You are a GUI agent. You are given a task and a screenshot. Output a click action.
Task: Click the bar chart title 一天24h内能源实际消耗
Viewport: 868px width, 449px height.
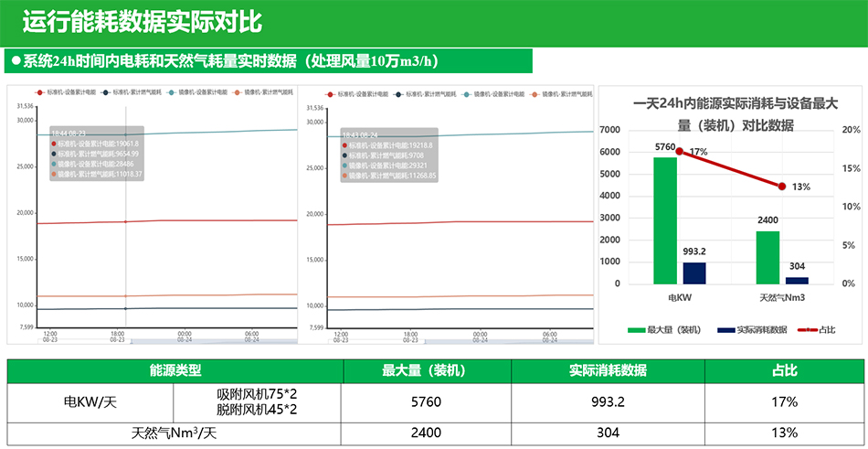tap(736, 114)
